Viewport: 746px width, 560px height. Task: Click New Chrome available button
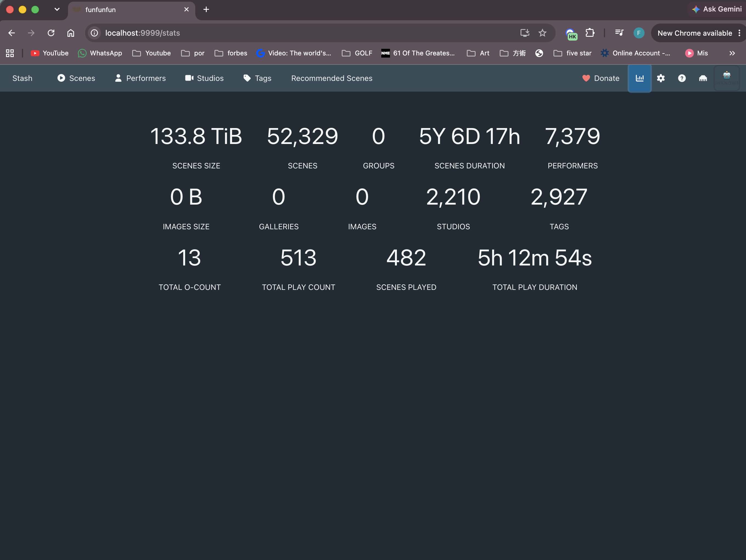[x=698, y=33]
